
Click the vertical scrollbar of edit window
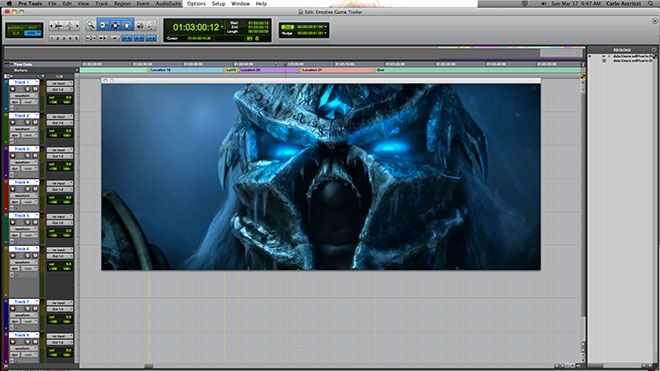click(x=583, y=202)
